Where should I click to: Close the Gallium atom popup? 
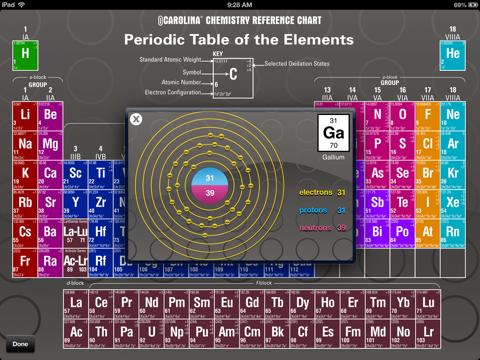[x=136, y=119]
